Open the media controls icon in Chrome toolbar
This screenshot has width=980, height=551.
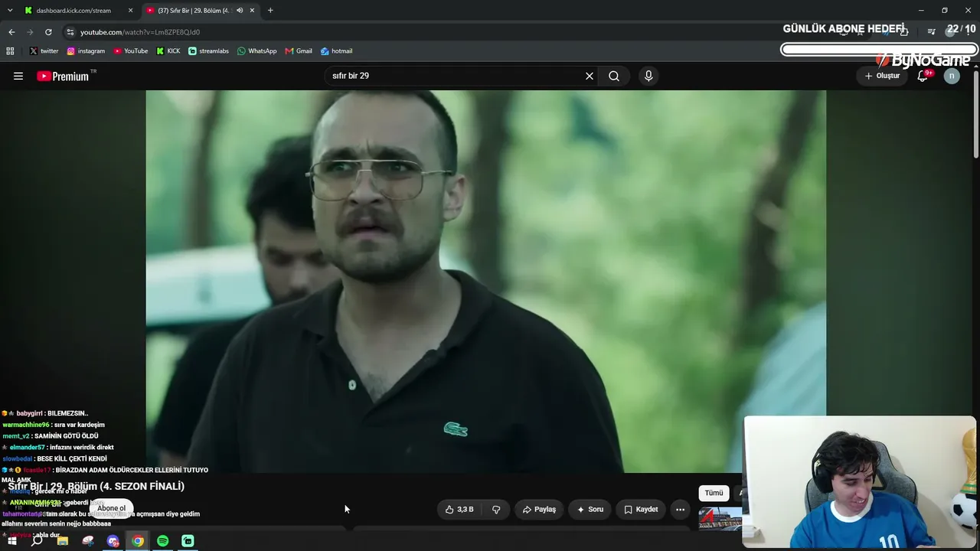[x=931, y=32]
